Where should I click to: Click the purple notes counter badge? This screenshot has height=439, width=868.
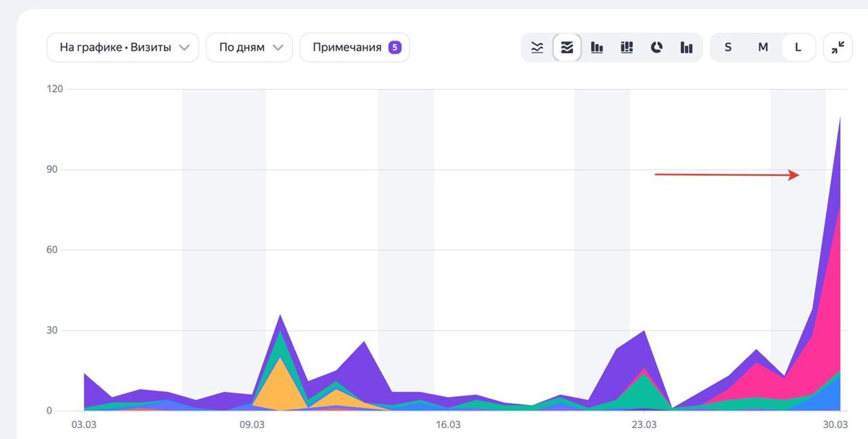(x=394, y=48)
